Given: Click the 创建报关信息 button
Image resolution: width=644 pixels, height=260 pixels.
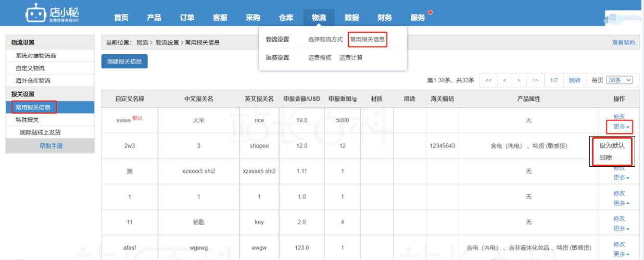Looking at the screenshot, I should (x=124, y=61).
